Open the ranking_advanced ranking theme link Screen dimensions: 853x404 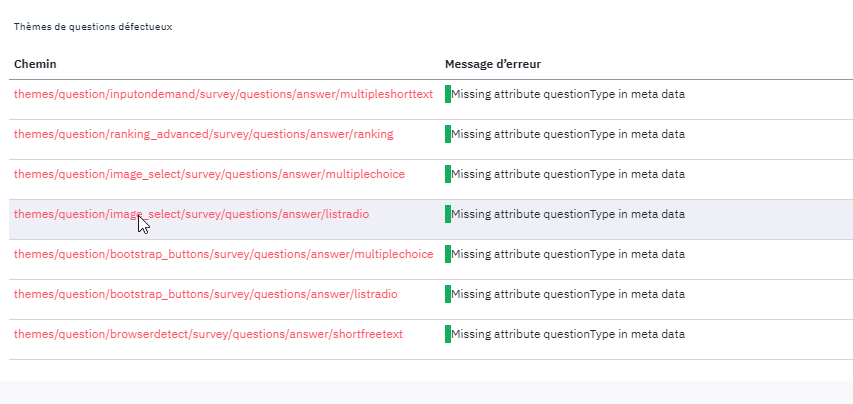pos(203,134)
